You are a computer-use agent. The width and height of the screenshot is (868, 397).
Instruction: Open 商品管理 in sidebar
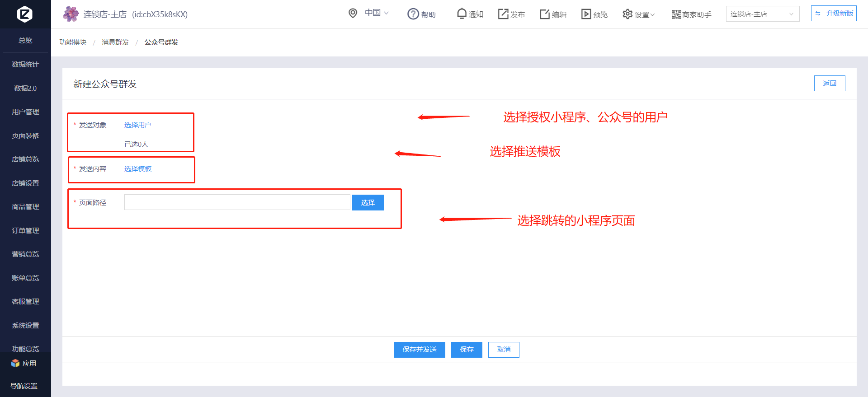click(x=25, y=207)
